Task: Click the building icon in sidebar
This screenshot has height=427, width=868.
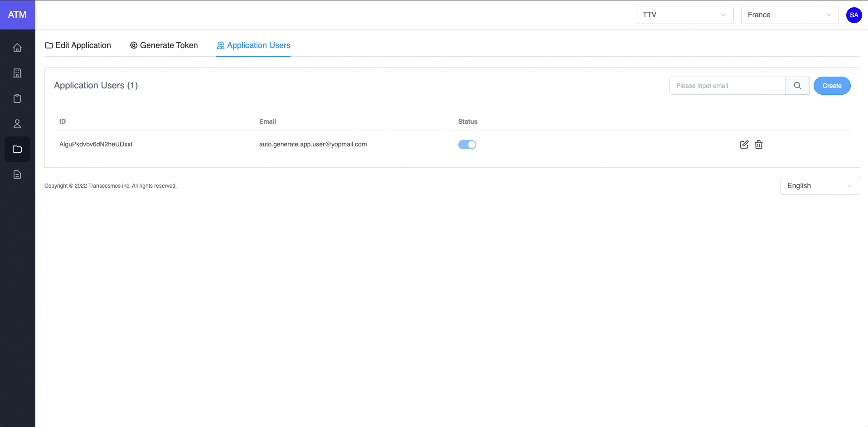Action: click(x=17, y=73)
